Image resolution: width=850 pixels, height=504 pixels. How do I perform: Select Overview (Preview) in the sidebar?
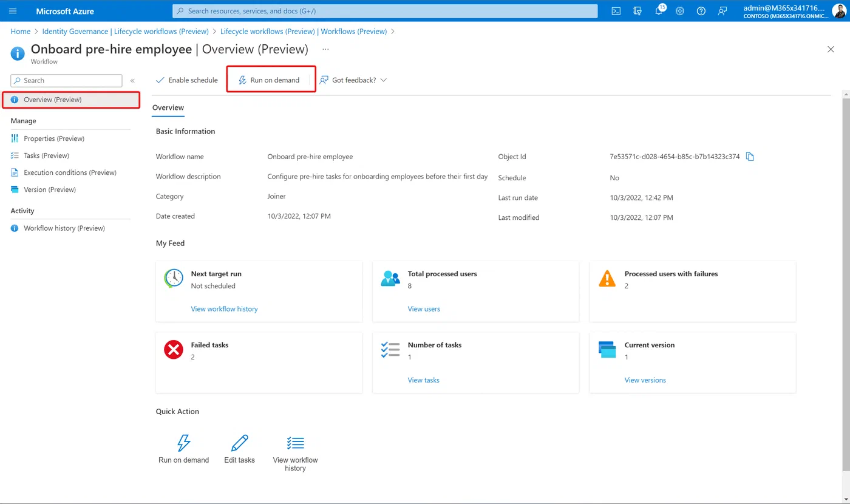tap(71, 100)
